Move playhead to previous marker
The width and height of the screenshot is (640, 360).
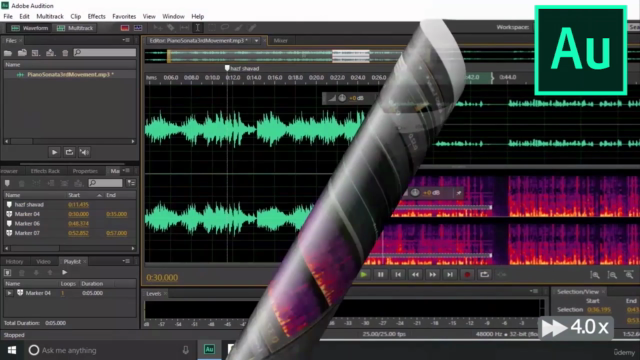[x=398, y=275]
